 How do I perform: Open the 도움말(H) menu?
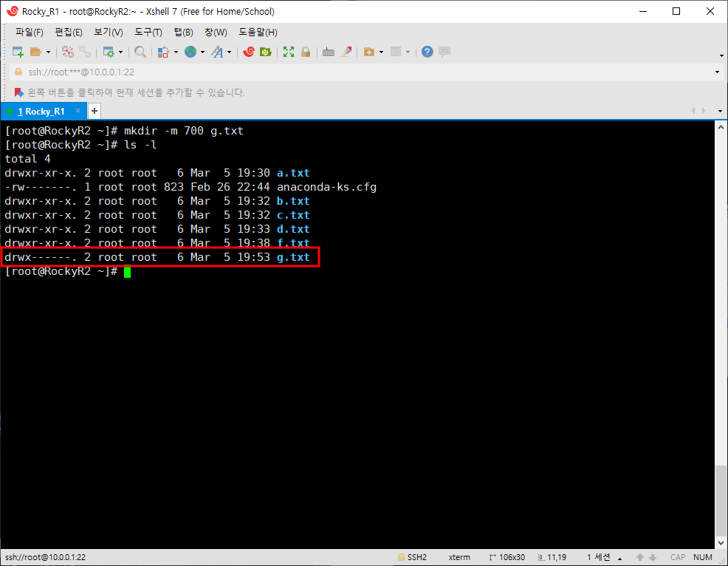click(258, 32)
